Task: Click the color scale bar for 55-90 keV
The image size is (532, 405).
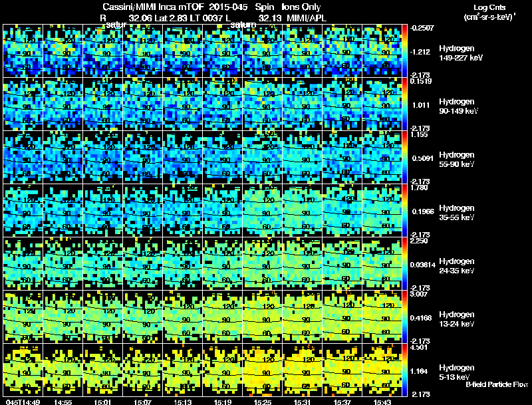Action: point(404,158)
